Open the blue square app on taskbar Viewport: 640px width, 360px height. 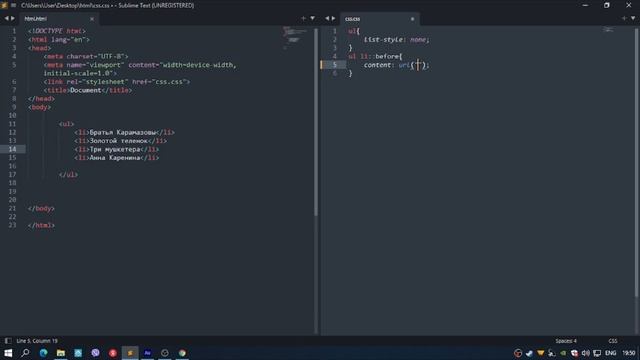tap(78, 353)
